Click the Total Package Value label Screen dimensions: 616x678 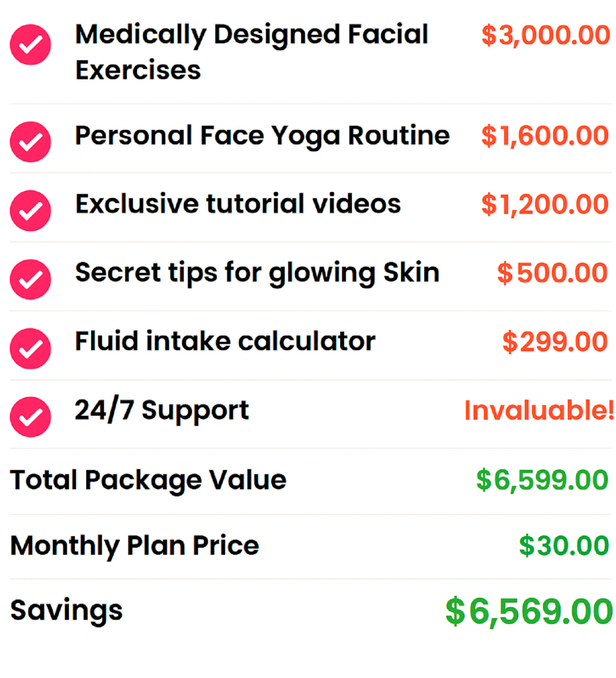point(148,481)
